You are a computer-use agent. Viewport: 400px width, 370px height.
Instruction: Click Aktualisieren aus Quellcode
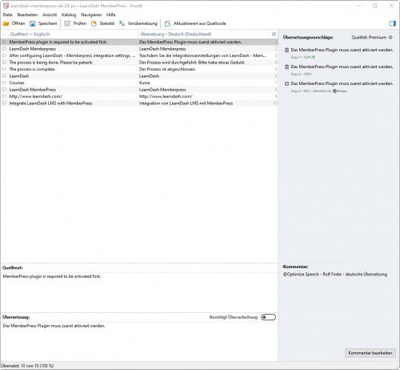pyautogui.click(x=196, y=23)
